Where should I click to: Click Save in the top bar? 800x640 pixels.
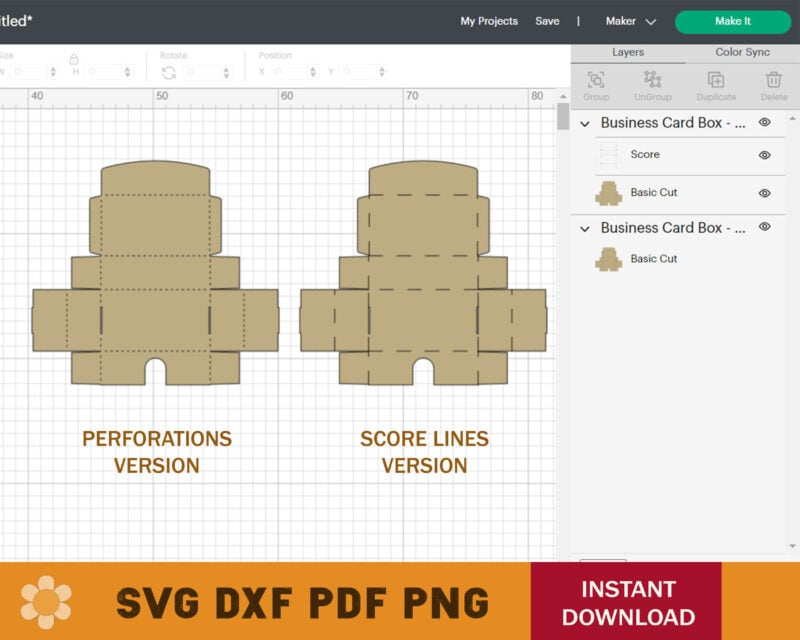pos(546,20)
